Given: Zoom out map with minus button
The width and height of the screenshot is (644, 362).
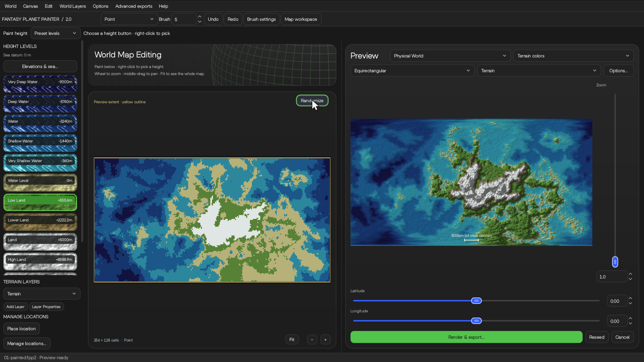Looking at the screenshot, I should click(312, 340).
